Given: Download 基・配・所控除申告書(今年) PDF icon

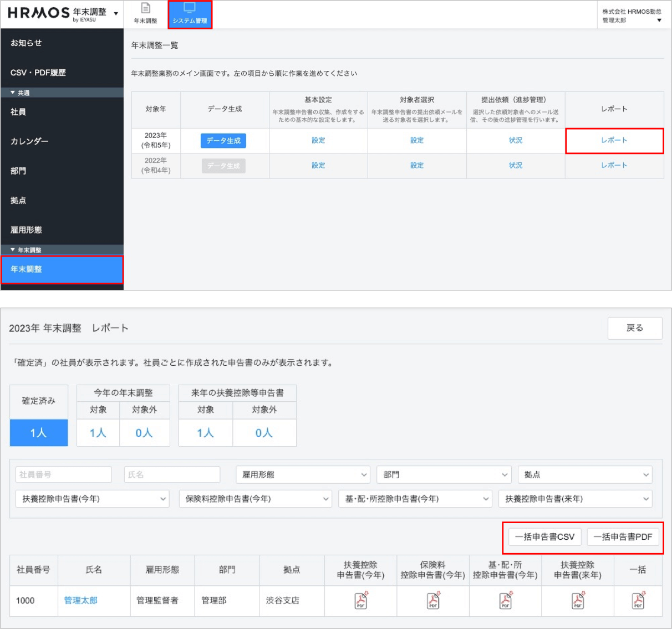Looking at the screenshot, I should pyautogui.click(x=505, y=601).
